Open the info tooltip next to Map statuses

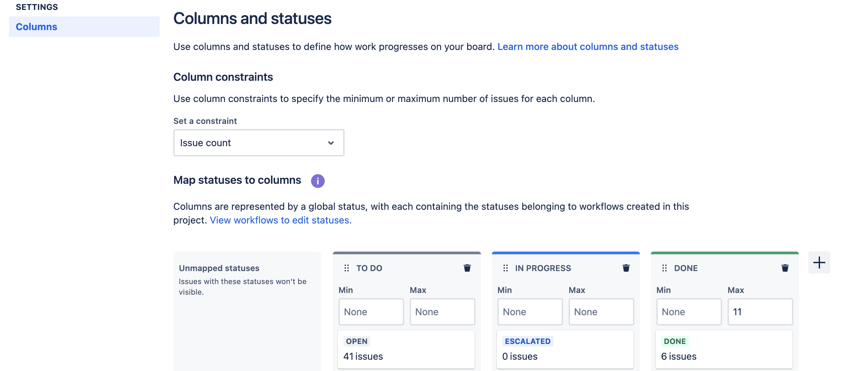pyautogui.click(x=318, y=181)
